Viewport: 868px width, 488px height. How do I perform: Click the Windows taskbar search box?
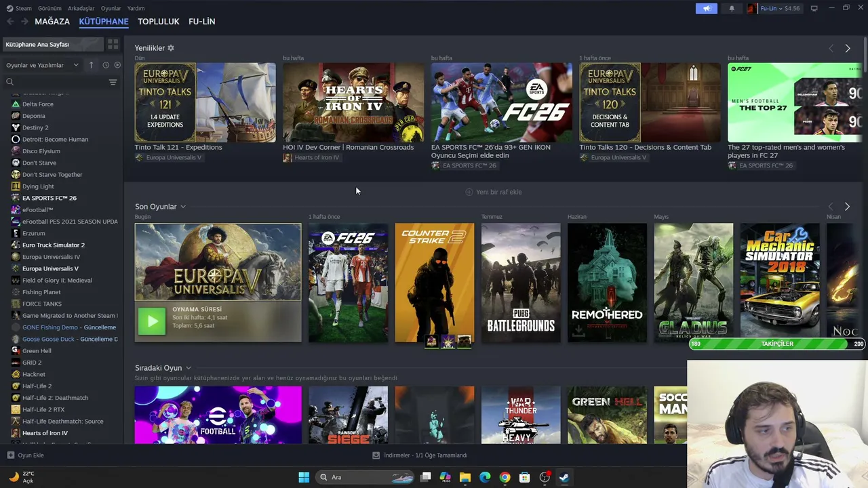pos(366,477)
